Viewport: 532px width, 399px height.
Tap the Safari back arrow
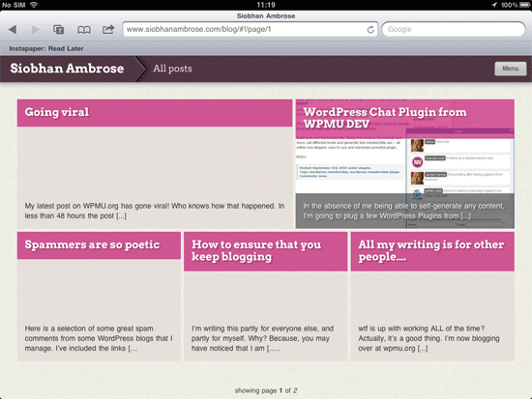13,30
